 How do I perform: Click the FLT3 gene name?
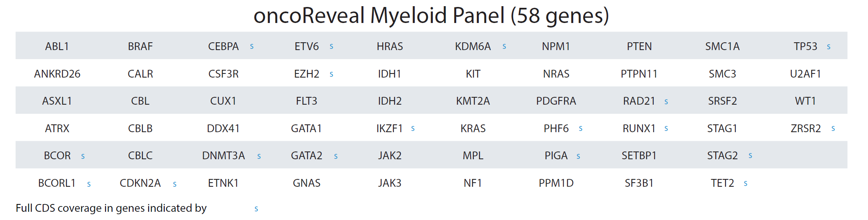pos(306,101)
